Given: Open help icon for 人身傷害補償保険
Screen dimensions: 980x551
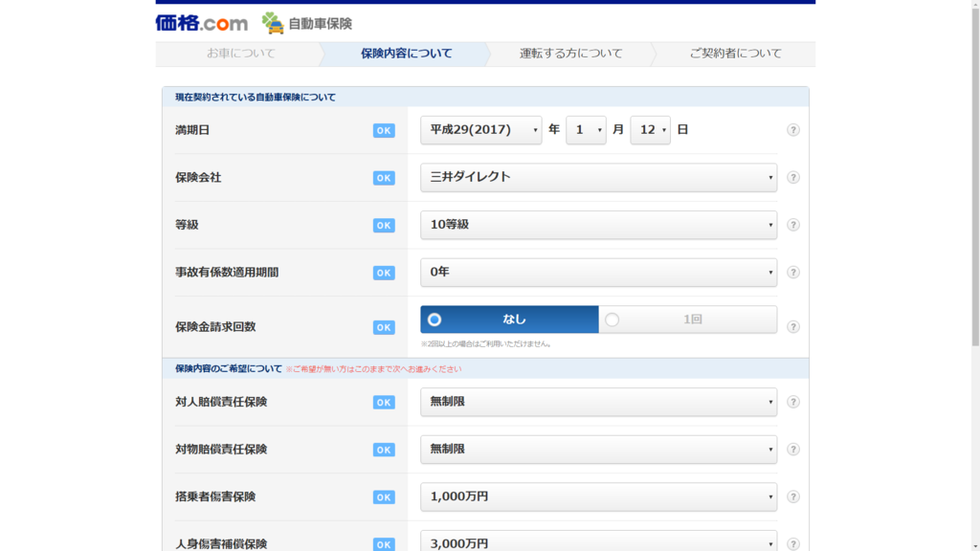Looking at the screenshot, I should point(793,544).
